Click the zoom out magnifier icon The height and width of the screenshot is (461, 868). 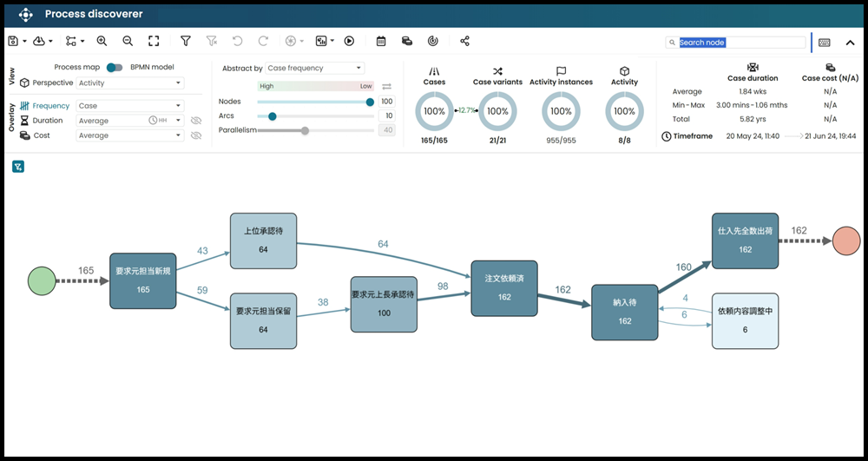[128, 41]
